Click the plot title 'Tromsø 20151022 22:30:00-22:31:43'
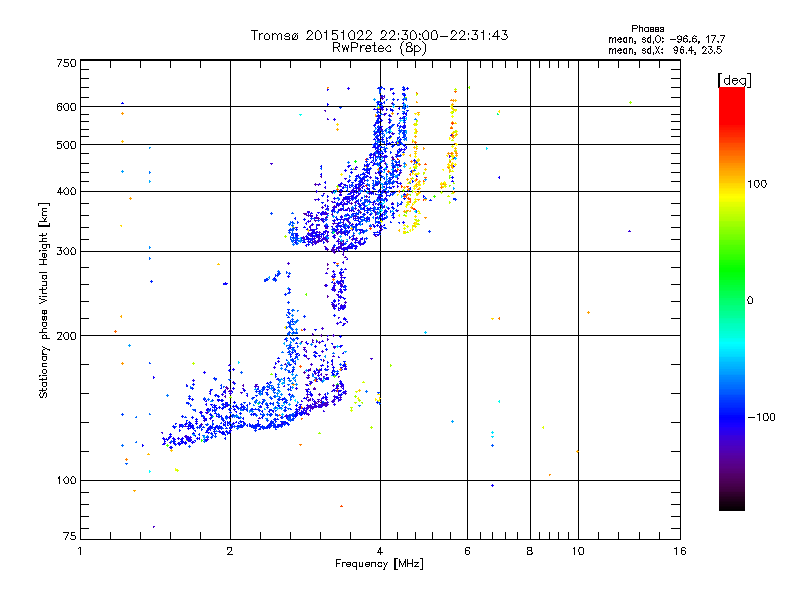The image size is (800, 600). [x=379, y=35]
